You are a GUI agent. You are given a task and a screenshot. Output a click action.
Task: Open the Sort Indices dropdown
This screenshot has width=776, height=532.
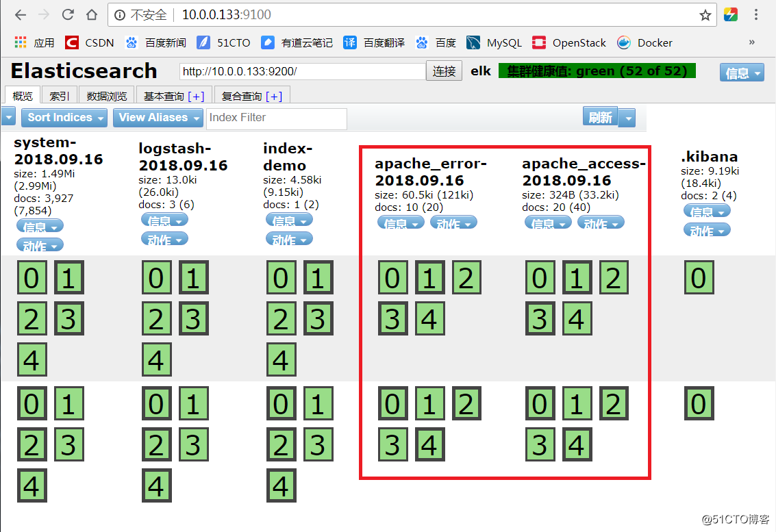click(x=64, y=117)
